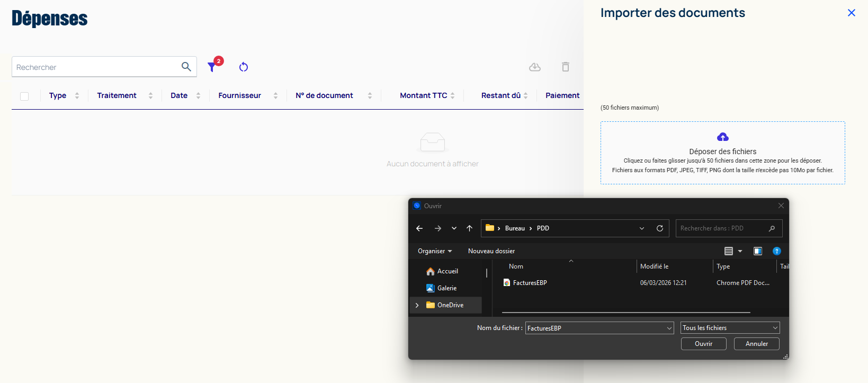Viewport: 868px width, 383px height.
Task: Check the select-all checkbox in table header
Action: click(24, 96)
